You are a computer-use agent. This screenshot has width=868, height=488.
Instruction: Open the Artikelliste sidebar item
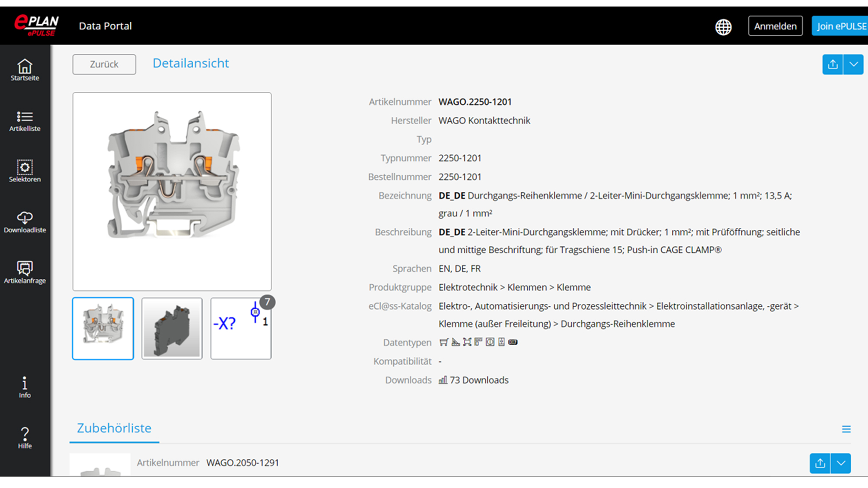click(25, 121)
